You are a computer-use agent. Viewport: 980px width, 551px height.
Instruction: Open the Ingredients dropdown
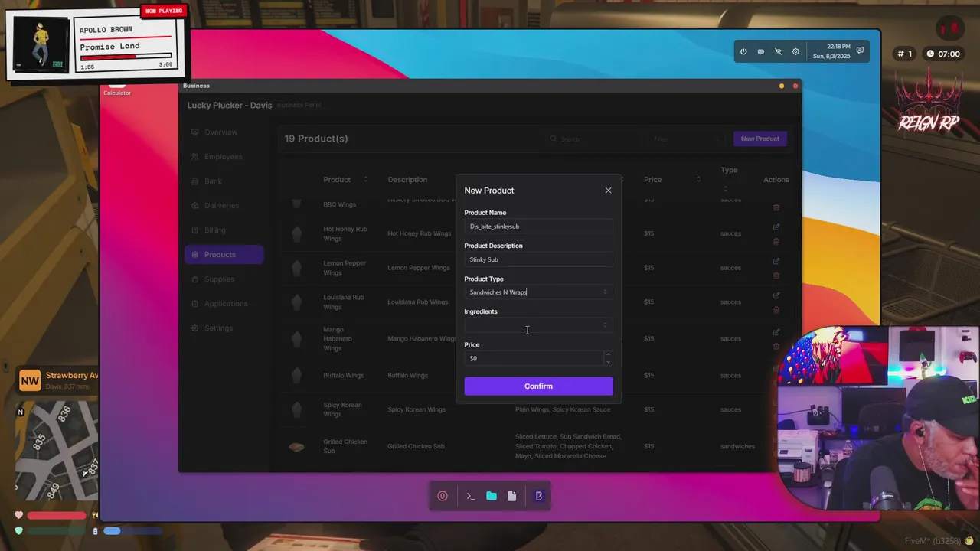pos(538,325)
